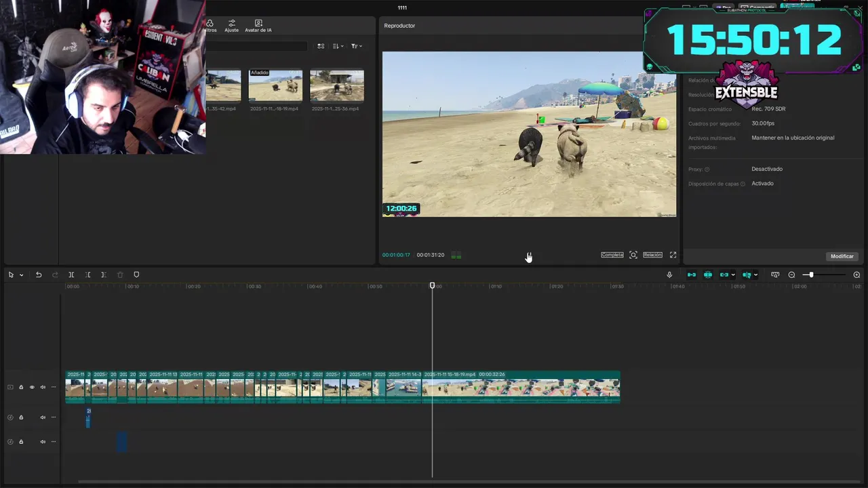The image size is (868, 488).
Task: Click the Reproductor panel title
Action: point(399,26)
